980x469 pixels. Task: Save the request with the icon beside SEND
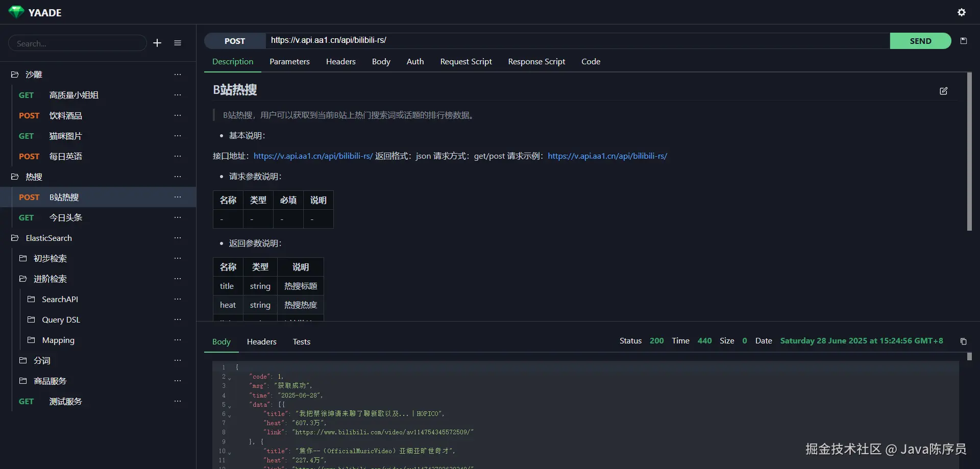[964, 41]
